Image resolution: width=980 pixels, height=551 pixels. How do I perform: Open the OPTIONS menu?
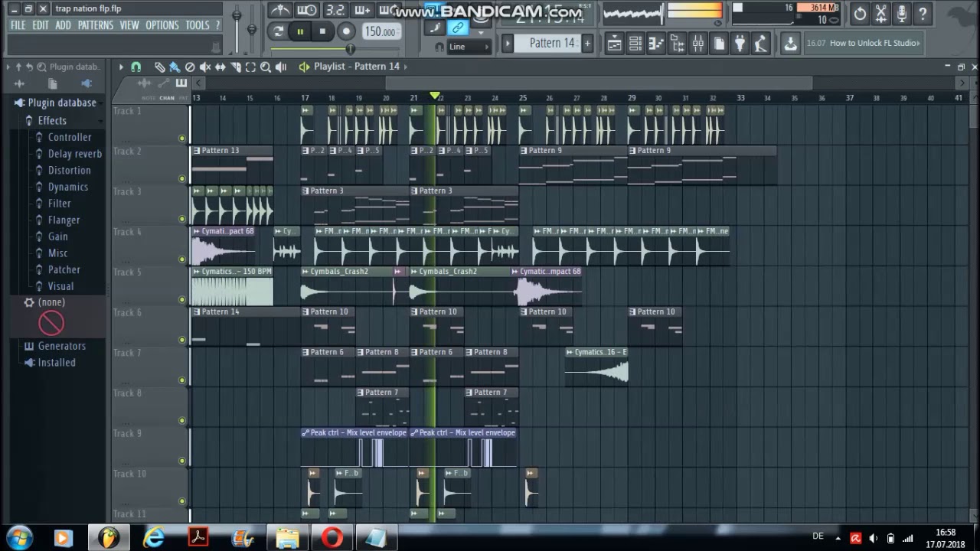tap(162, 25)
